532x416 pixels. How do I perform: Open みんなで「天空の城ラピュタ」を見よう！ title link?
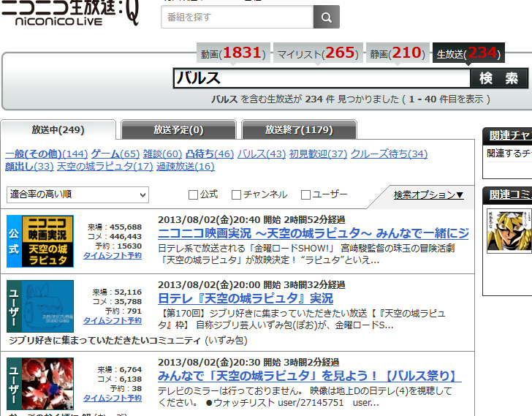(x=310, y=376)
